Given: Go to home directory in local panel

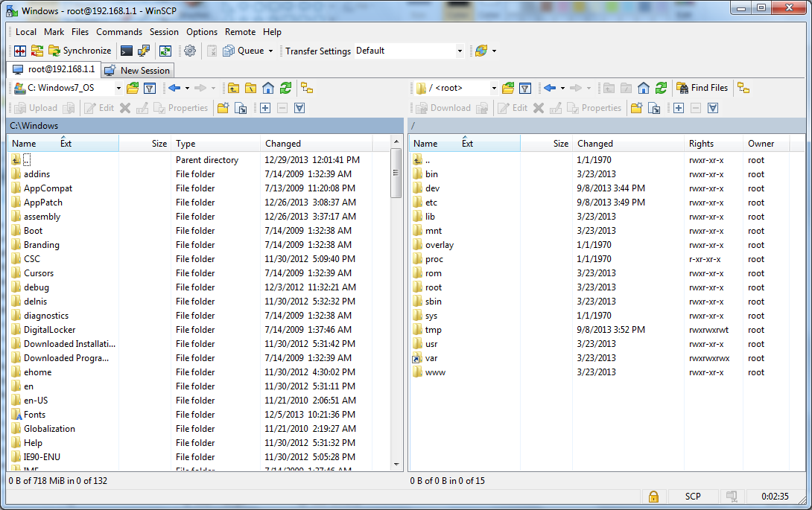Looking at the screenshot, I should (267, 88).
